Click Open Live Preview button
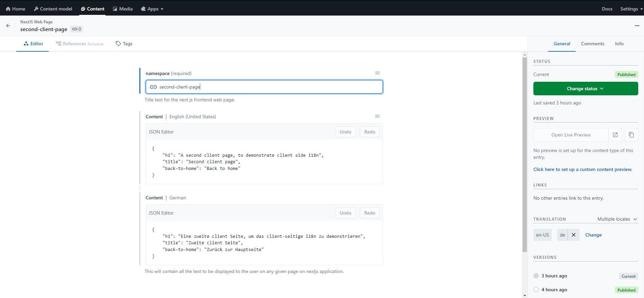The width and height of the screenshot is (644, 298). point(571,135)
